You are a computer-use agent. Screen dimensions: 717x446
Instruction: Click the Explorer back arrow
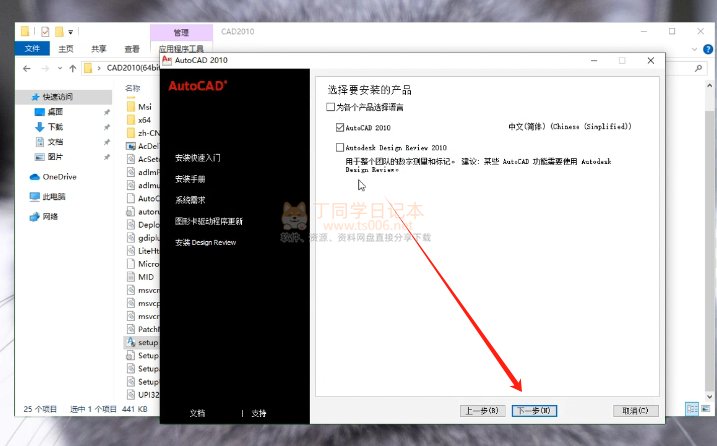(27, 68)
